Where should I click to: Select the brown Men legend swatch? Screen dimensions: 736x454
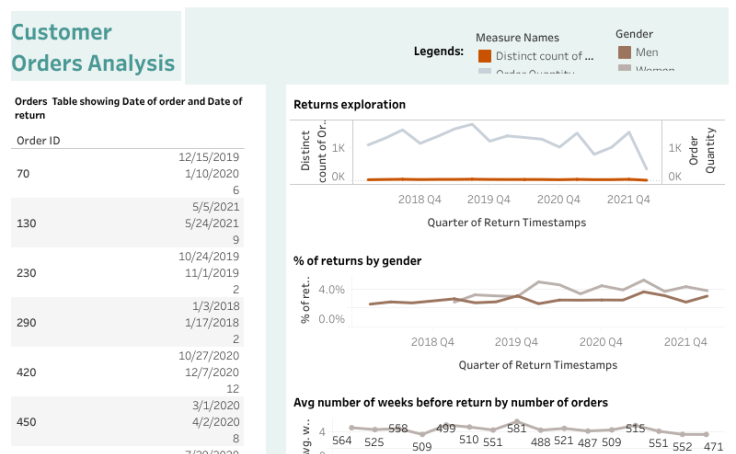(624, 52)
